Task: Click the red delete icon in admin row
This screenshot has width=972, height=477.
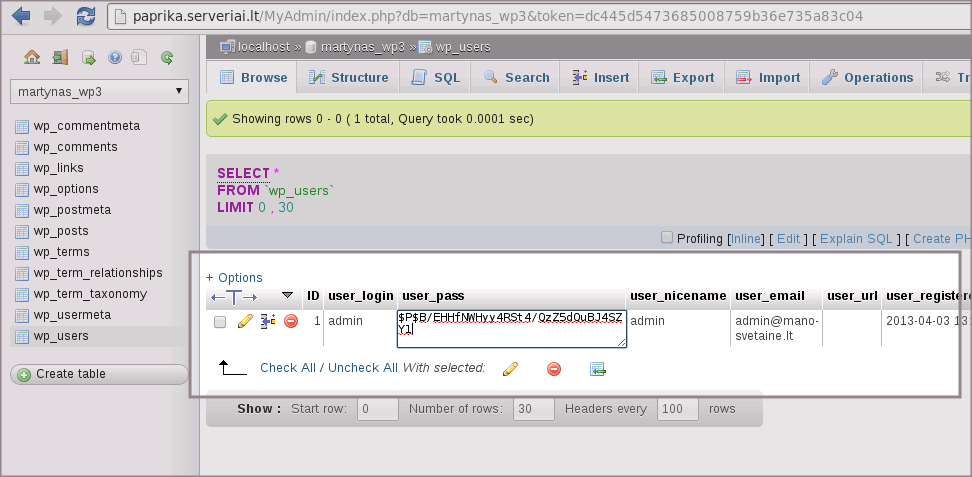Action: [291, 321]
